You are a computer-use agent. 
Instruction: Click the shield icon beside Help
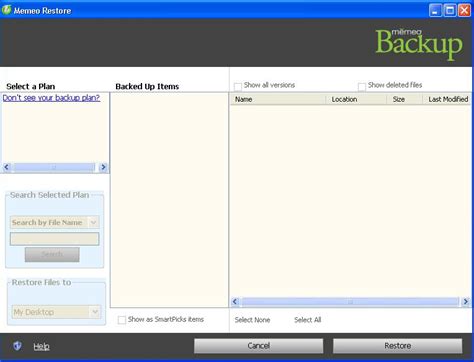tap(17, 346)
